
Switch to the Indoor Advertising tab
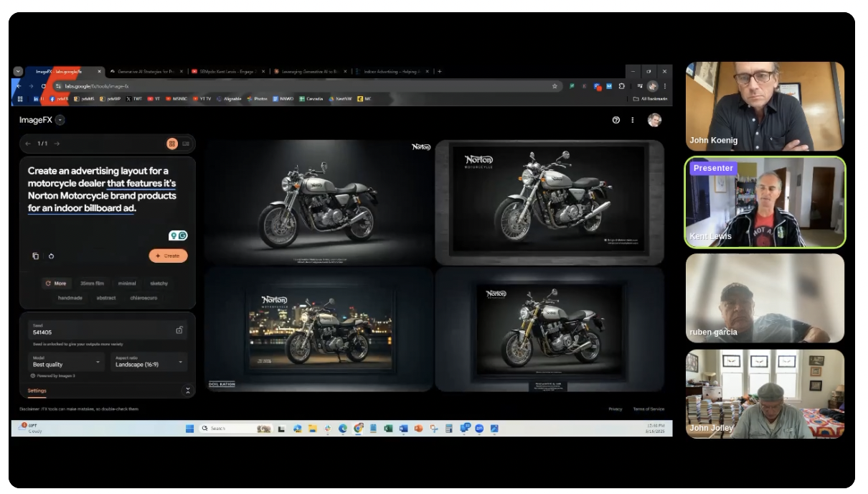point(393,72)
